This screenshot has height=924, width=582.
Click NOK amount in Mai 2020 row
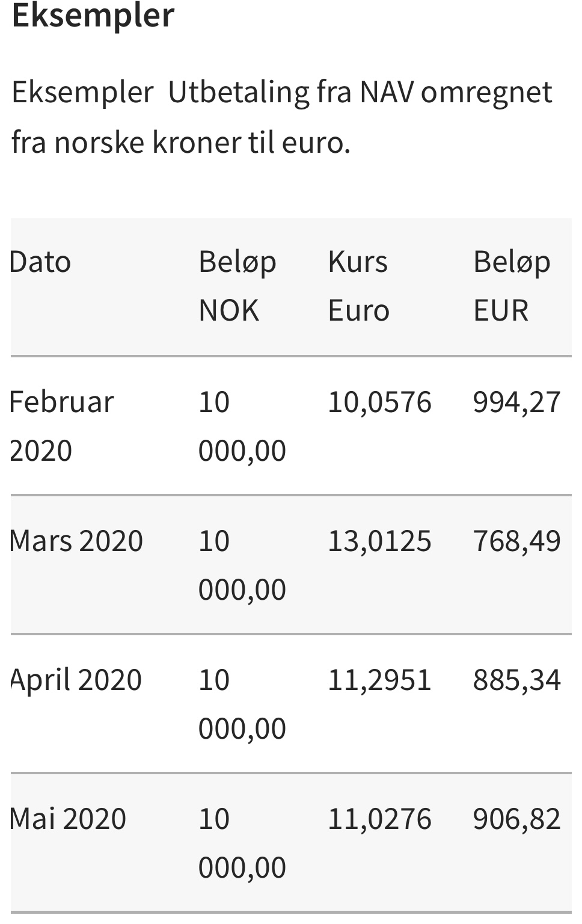click(242, 843)
